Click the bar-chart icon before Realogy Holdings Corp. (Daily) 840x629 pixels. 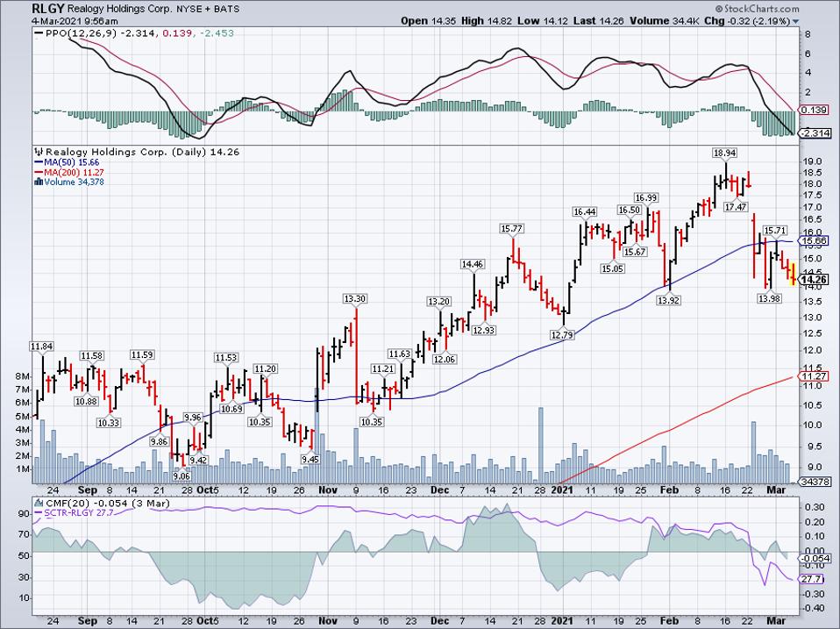point(39,152)
